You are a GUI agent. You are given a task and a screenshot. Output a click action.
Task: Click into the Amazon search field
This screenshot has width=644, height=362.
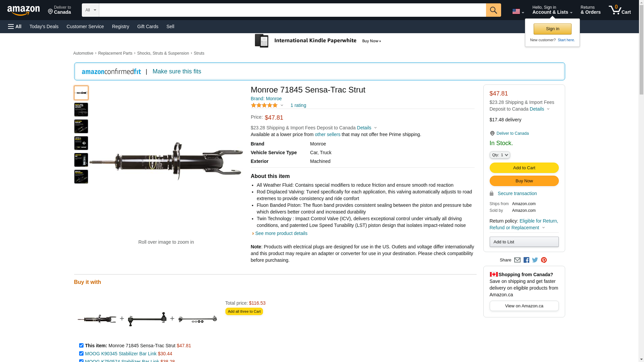[292, 10]
